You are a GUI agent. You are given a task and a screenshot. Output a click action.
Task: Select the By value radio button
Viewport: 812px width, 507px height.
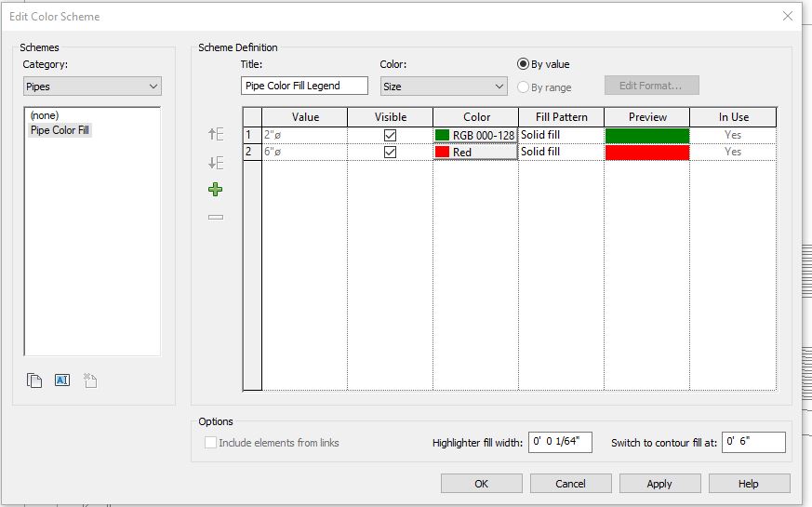coord(523,64)
